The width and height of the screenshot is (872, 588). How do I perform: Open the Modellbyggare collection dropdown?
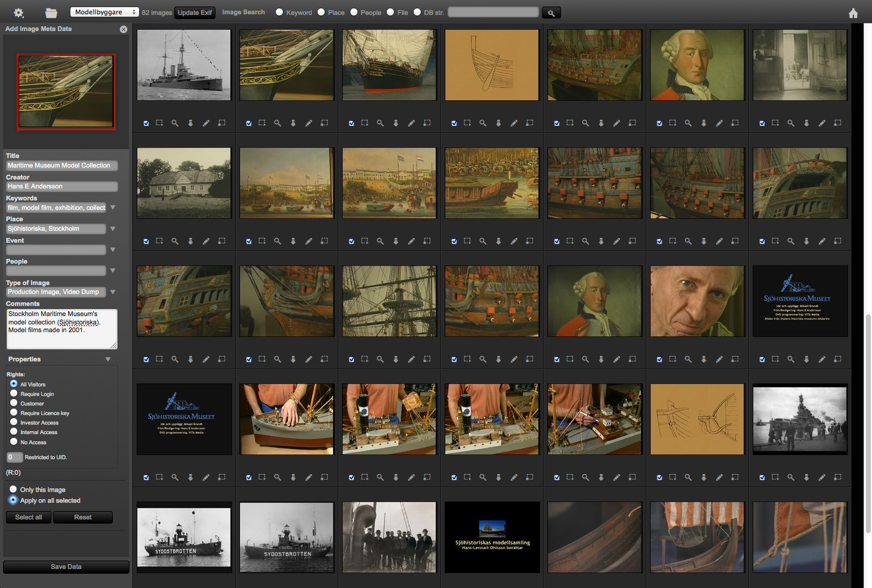pyautogui.click(x=104, y=12)
